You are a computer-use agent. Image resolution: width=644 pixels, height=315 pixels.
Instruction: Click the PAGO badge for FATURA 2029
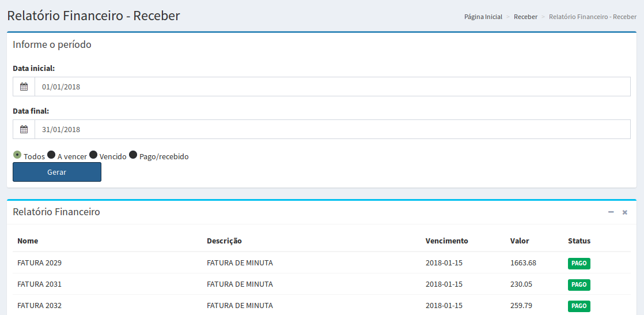point(579,263)
